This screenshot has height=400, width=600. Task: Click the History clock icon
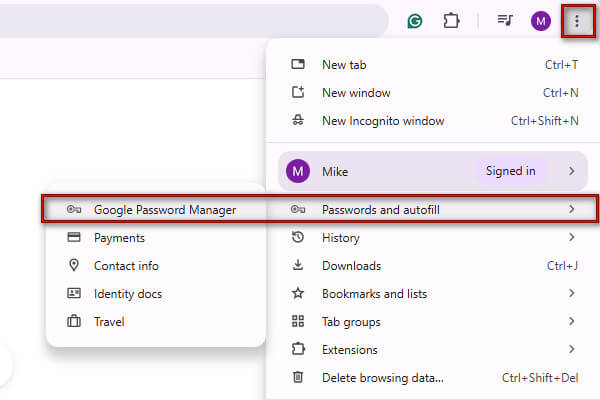click(298, 237)
